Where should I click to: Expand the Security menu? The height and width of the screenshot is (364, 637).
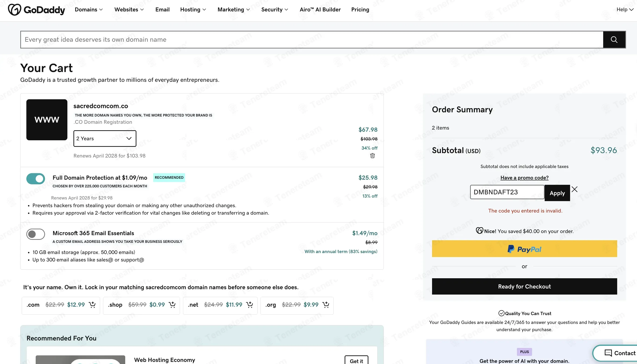point(275,10)
